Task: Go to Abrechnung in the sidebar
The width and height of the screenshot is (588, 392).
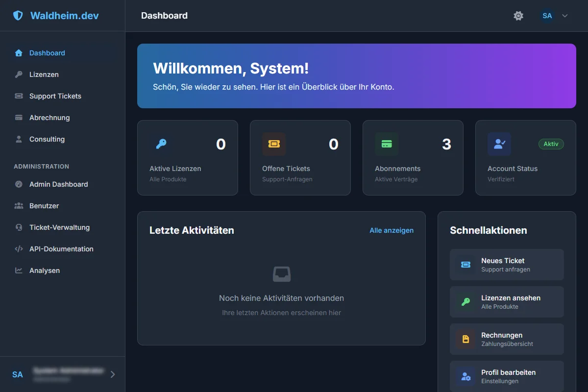Action: [49, 118]
